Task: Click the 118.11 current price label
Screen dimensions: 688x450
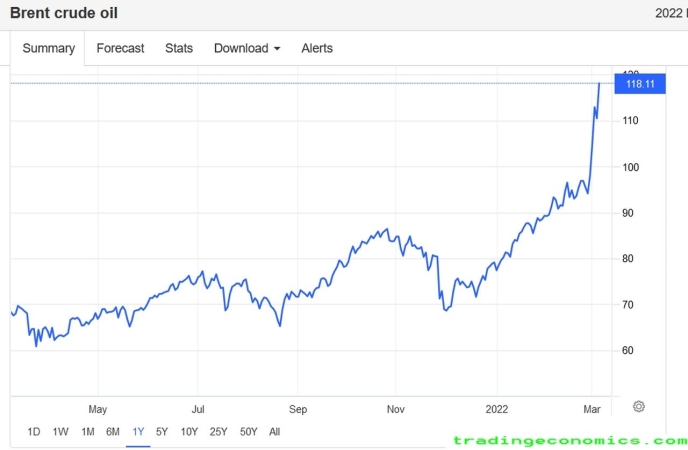Action: (x=640, y=84)
